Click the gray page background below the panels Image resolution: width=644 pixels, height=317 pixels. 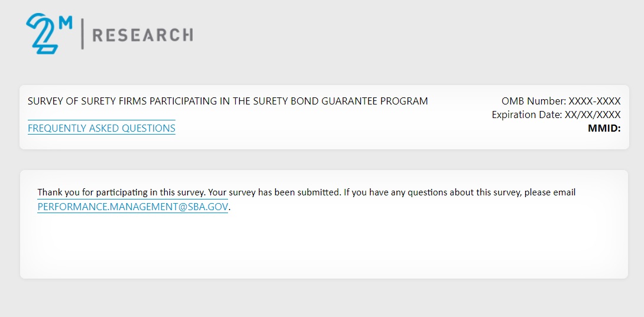click(322, 298)
